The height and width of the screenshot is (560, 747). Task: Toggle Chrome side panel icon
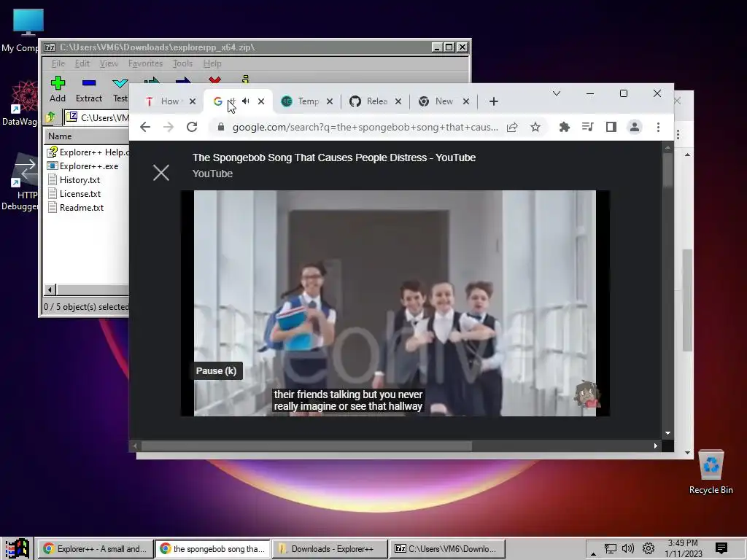pos(611,127)
